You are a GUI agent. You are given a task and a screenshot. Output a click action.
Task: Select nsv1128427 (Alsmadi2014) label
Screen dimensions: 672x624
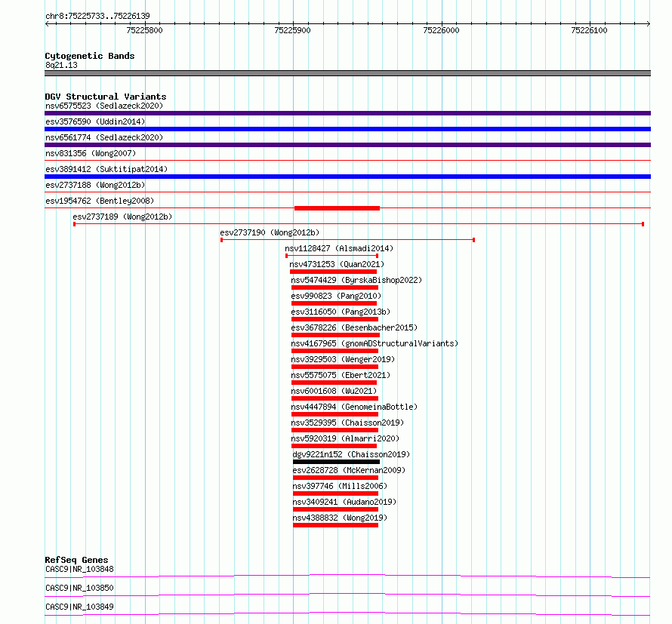[x=339, y=248]
